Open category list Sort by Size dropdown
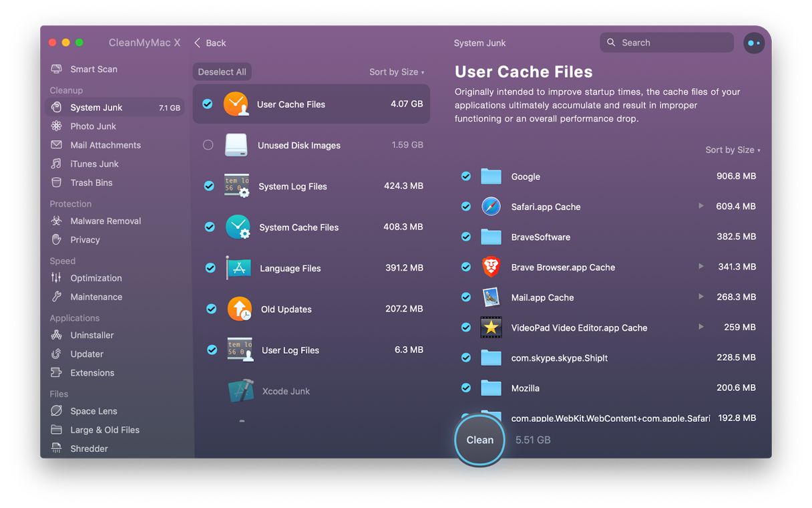 click(x=397, y=72)
